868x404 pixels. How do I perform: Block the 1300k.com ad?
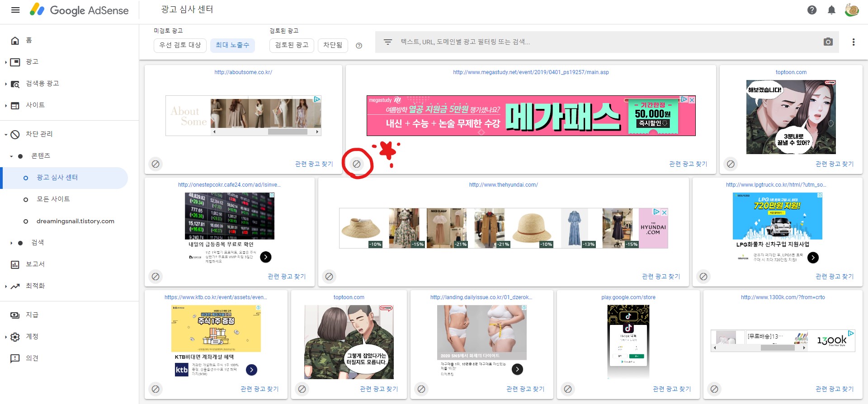click(x=714, y=389)
